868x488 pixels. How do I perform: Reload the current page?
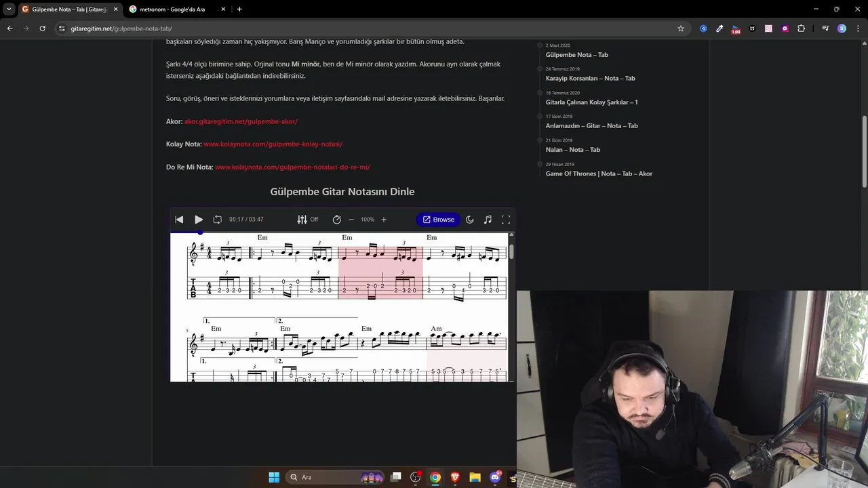(x=42, y=28)
